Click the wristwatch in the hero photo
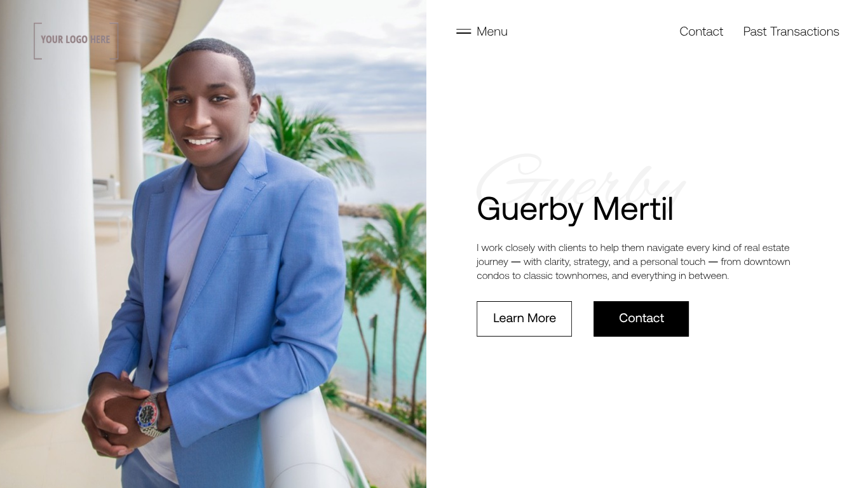Screen dimensions: 868x488 coord(150,416)
